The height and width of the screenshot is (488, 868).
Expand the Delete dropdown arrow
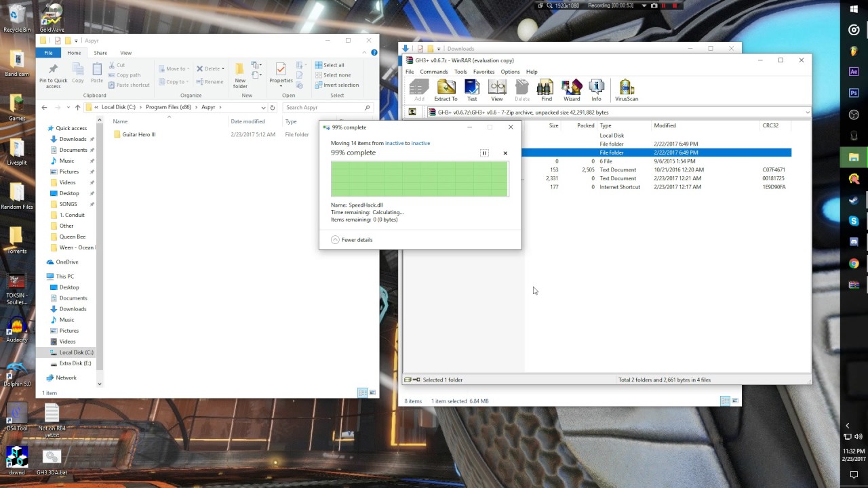tap(223, 68)
